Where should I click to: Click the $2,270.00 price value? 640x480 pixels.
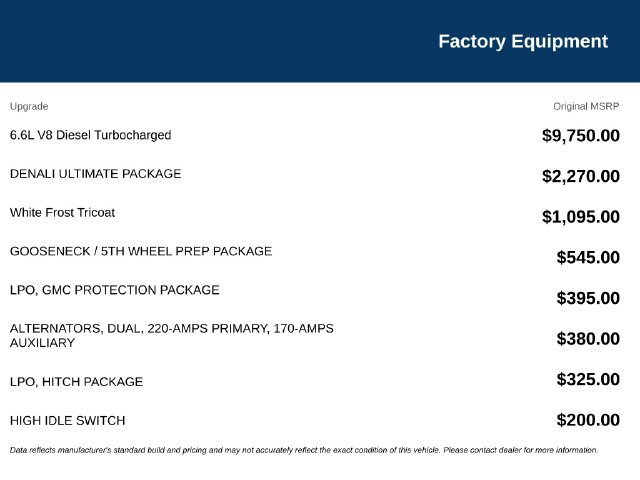(x=581, y=176)
